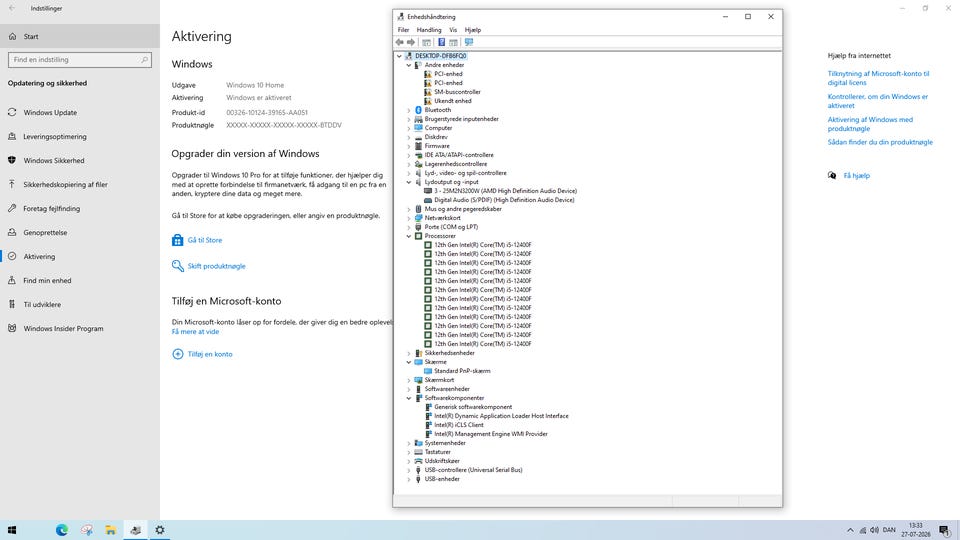Open Sådan finder du din produktnøgle link
960x540 pixels.
(x=880, y=142)
